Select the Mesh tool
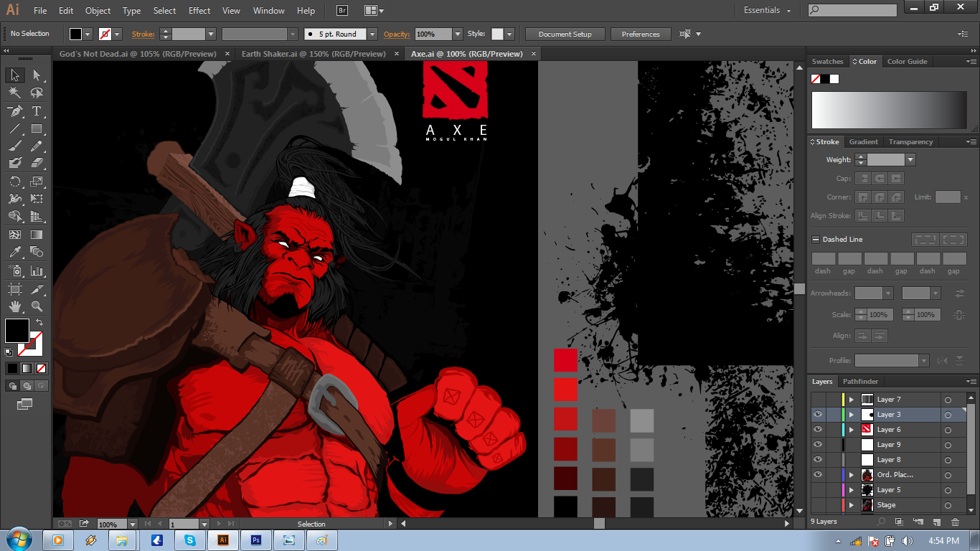The height and width of the screenshot is (551, 980). click(14, 235)
